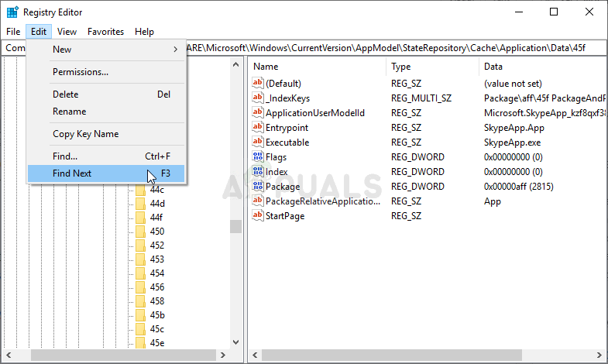Open the View menu
Screen dimensions: 608x364
coord(67,32)
